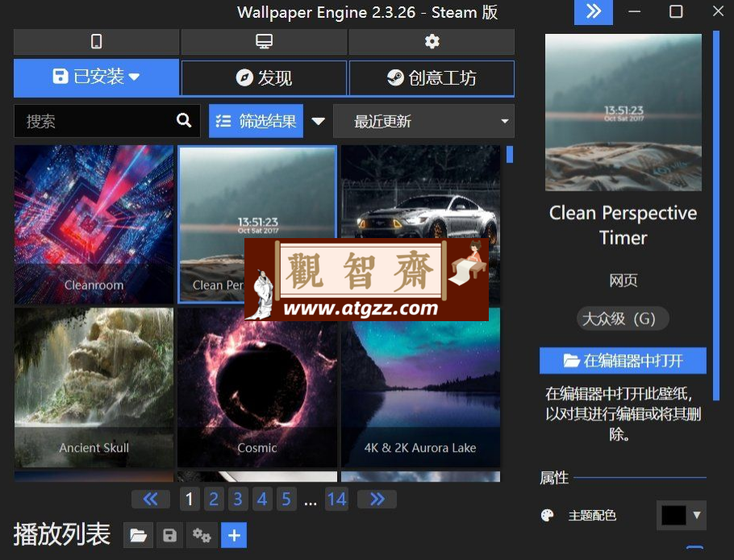This screenshot has width=734, height=560.
Task: Expand the arrow next to 筛选结果
Action: point(319,121)
